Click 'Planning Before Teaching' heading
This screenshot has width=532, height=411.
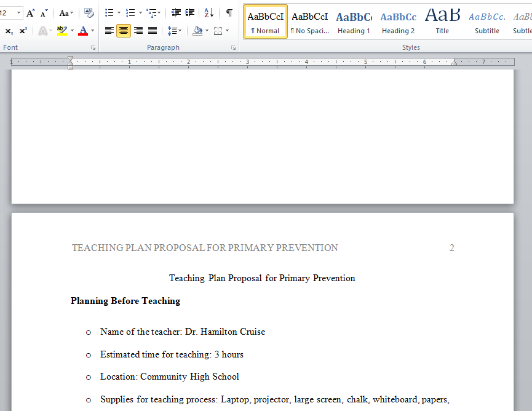(x=125, y=301)
